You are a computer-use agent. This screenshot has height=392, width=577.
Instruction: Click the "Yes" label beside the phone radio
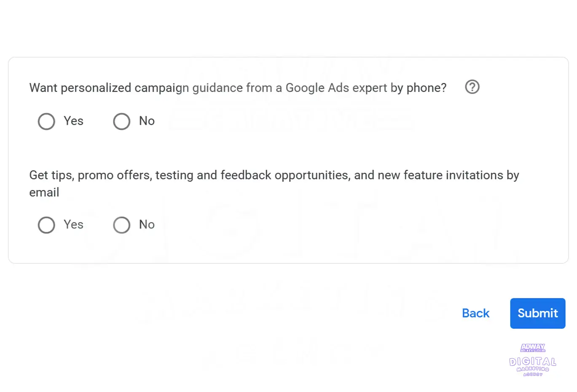tap(73, 121)
